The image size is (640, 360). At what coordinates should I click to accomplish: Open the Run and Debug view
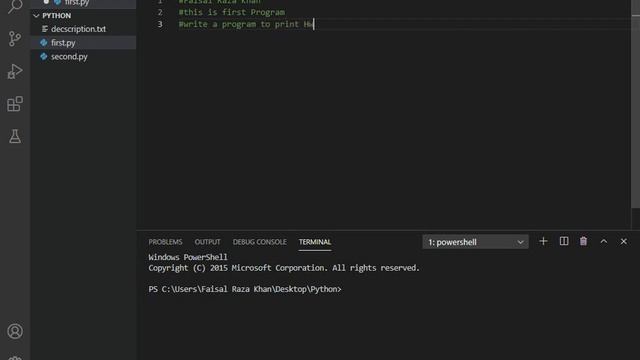pyautogui.click(x=15, y=71)
